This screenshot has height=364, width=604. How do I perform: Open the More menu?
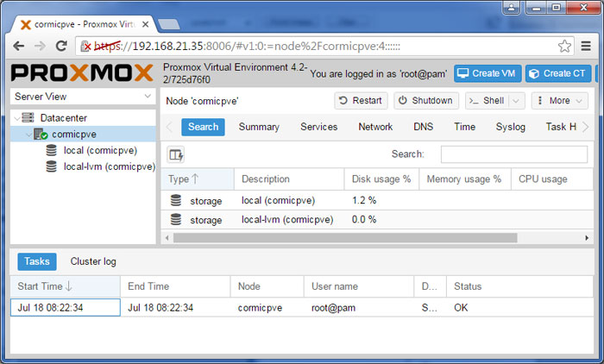point(560,101)
